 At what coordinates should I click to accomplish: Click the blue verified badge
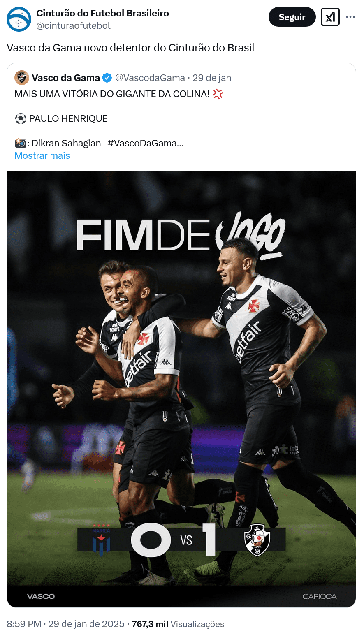click(x=107, y=78)
